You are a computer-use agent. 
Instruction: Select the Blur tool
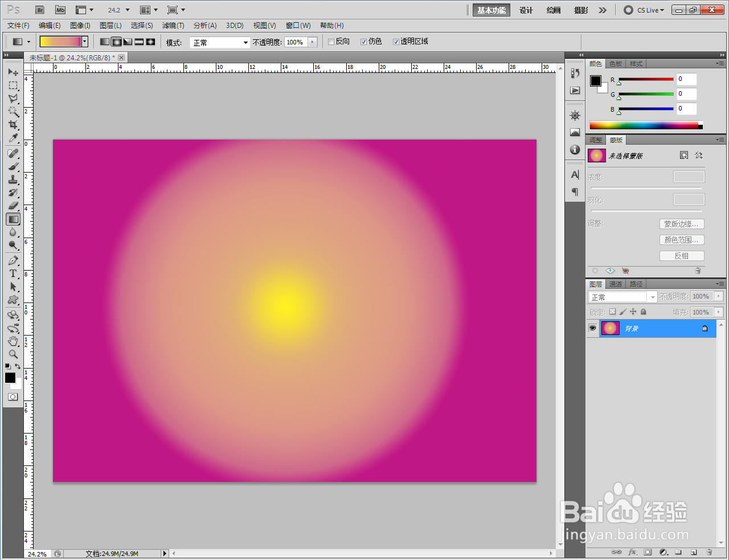click(x=13, y=232)
